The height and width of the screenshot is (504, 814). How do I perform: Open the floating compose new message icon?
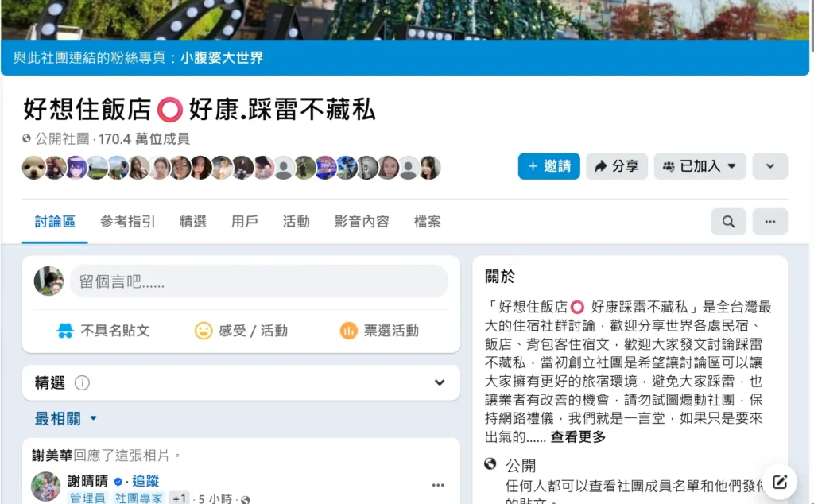(780, 482)
